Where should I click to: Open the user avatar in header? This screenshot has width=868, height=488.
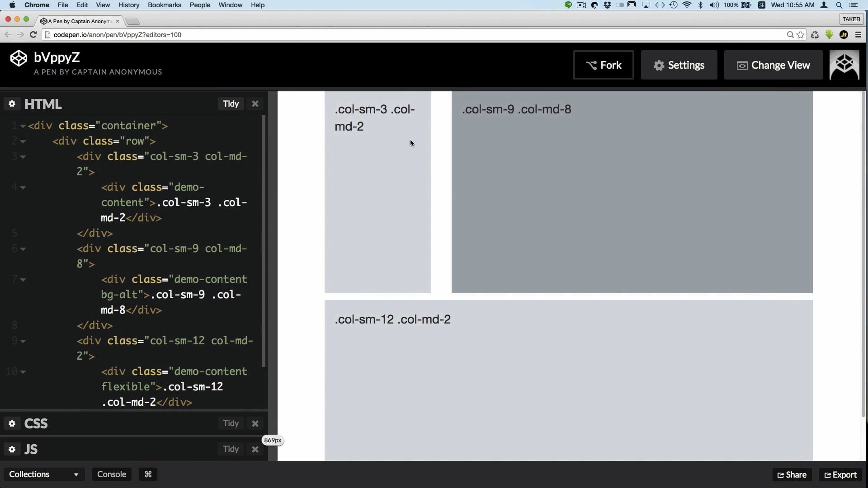[844, 65]
